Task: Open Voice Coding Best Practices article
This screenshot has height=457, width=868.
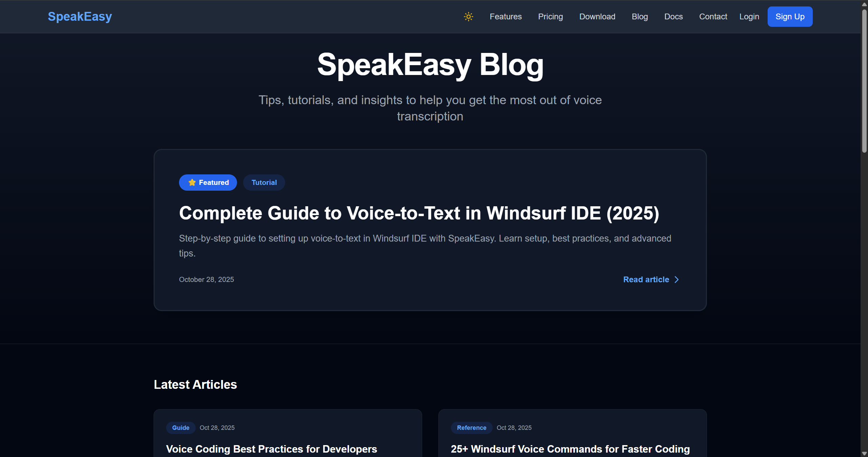Action: (x=271, y=449)
